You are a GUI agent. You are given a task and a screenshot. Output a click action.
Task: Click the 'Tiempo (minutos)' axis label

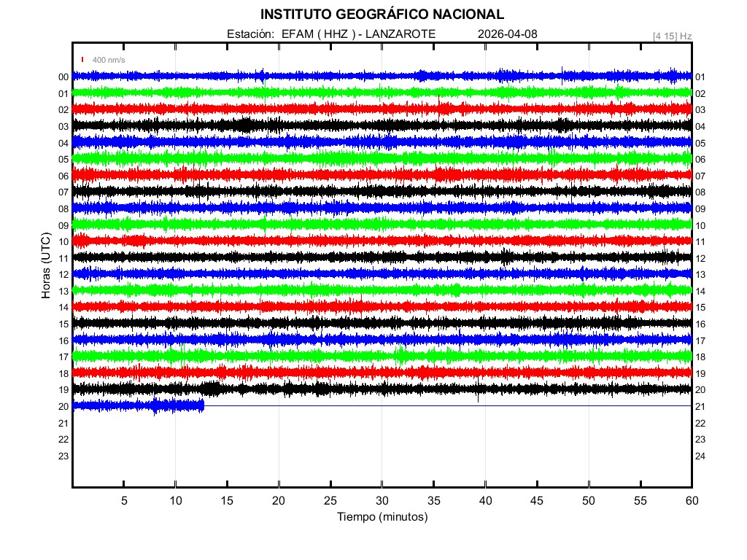point(382,517)
